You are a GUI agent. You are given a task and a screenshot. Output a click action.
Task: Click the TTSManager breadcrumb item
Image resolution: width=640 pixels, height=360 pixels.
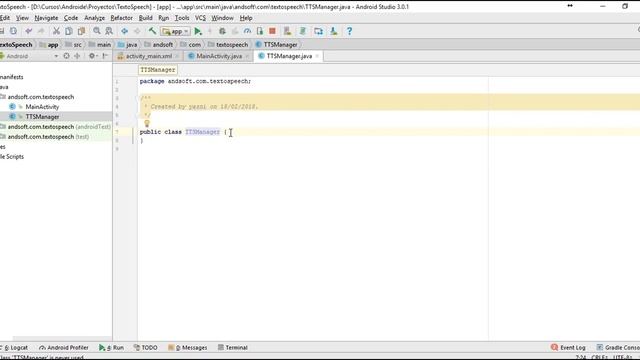[276, 44]
